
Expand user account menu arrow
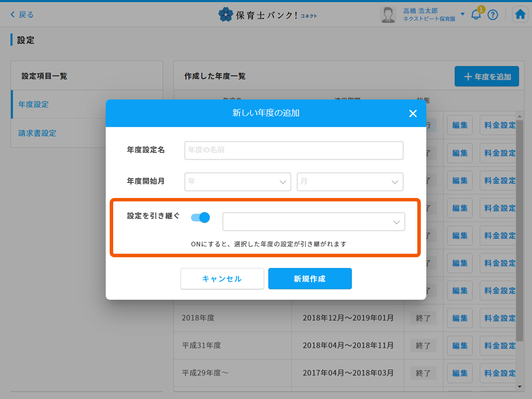click(x=463, y=14)
